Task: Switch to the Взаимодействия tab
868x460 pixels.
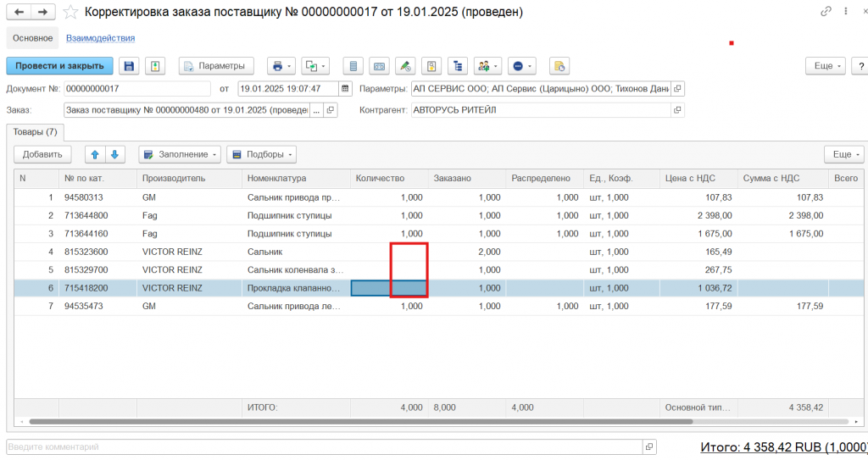Action: click(x=101, y=38)
